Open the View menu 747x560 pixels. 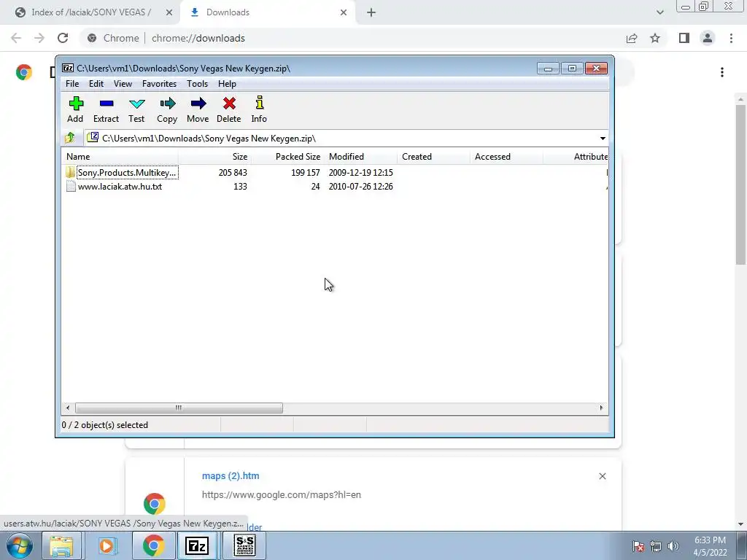click(x=123, y=84)
